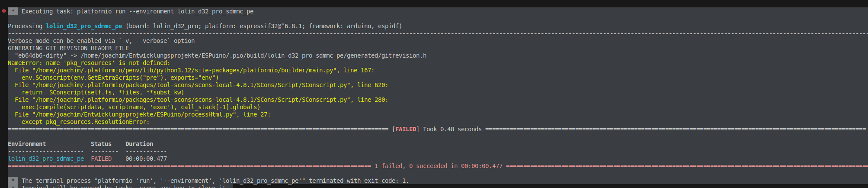
Task: Click the [FAILED] label in separator line
Action: coord(406,129)
